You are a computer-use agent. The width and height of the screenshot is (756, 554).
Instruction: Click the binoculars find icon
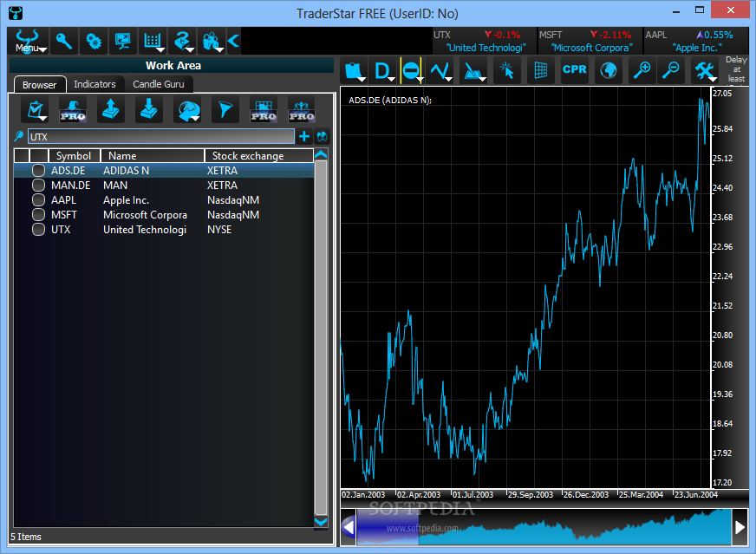[x=322, y=136]
